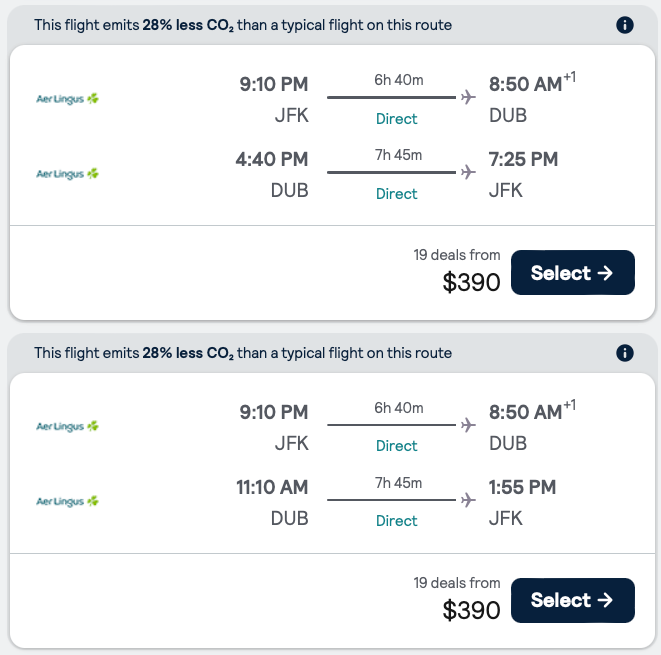
Task: Click "19 deals from" text on the first card
Action: pyautogui.click(x=457, y=255)
